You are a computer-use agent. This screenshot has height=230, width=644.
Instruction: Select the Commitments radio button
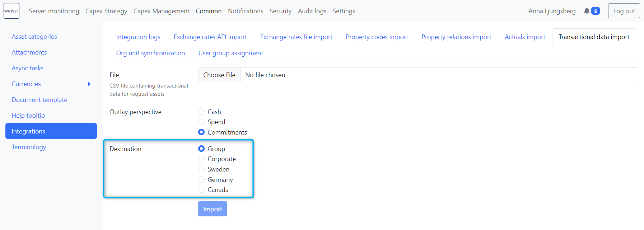(201, 132)
